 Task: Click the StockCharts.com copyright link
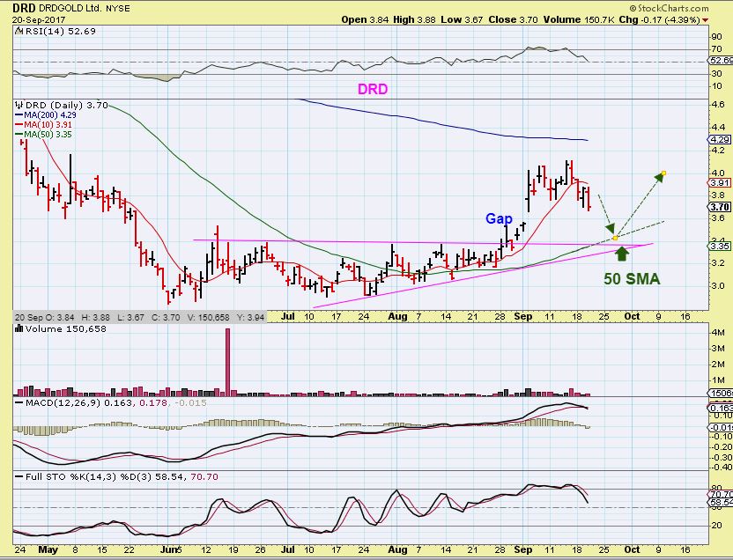[x=669, y=8]
